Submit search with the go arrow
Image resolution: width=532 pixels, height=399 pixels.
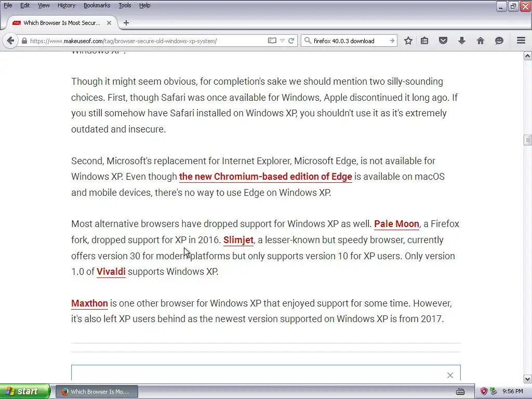[392, 41]
